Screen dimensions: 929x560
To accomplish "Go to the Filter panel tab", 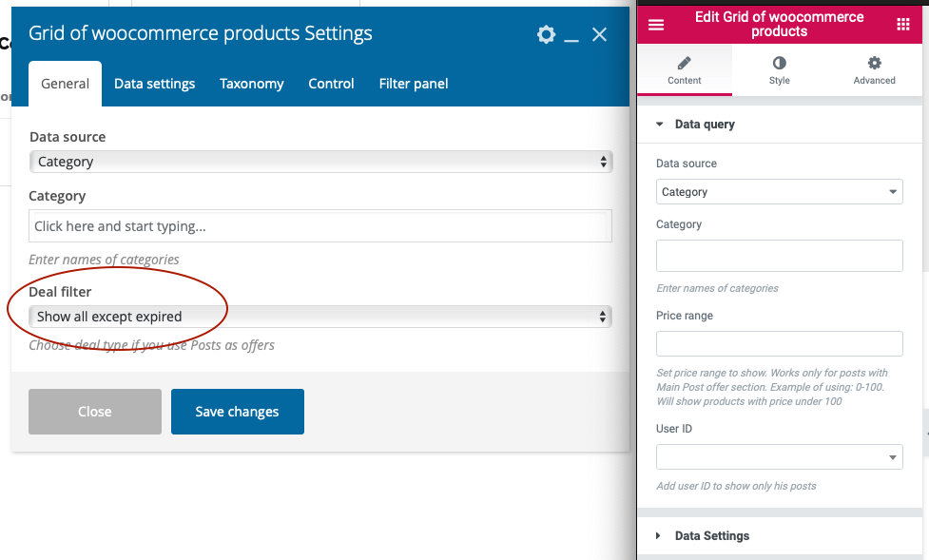I will tap(413, 84).
